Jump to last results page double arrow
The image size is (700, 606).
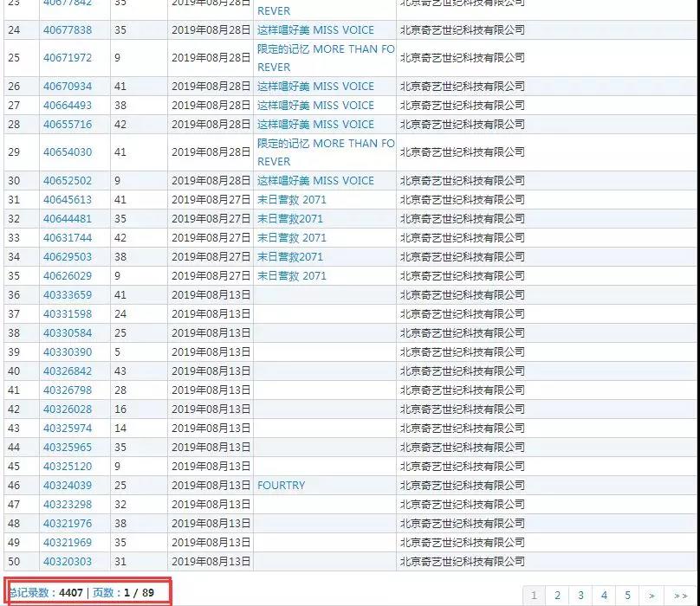click(x=680, y=596)
